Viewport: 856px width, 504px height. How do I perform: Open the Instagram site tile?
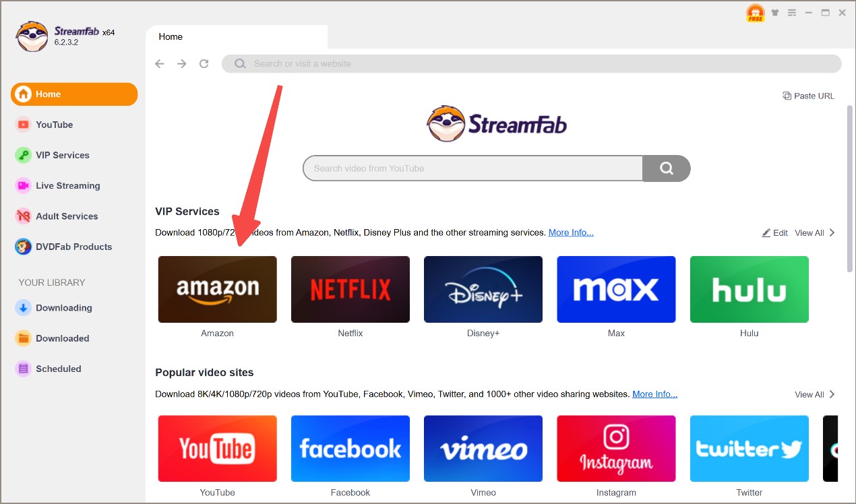[616, 449]
